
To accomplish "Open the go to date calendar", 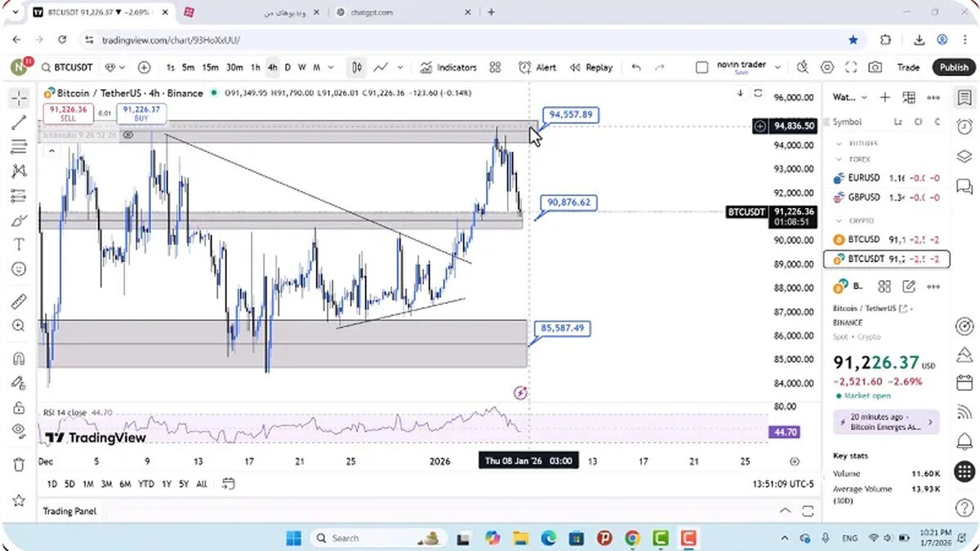I will click(229, 483).
